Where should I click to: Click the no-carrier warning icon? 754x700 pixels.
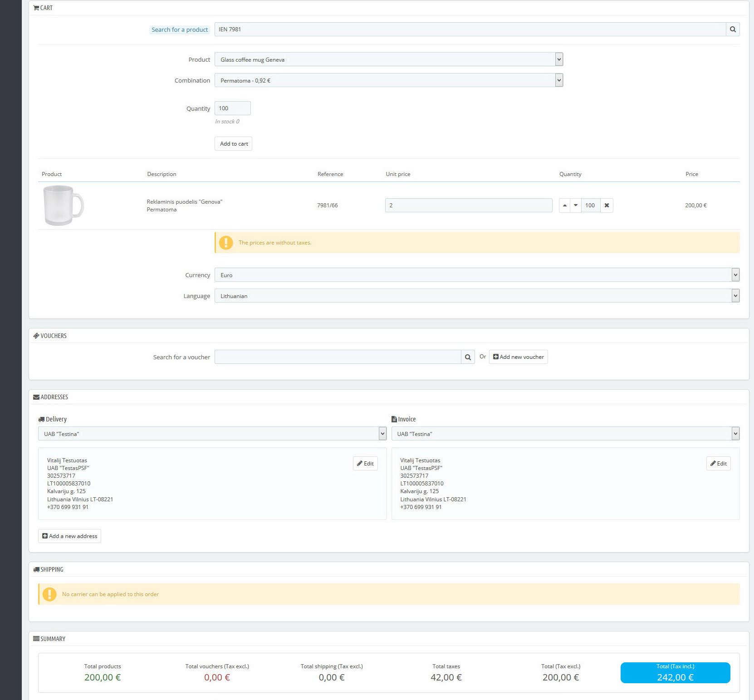tap(49, 594)
